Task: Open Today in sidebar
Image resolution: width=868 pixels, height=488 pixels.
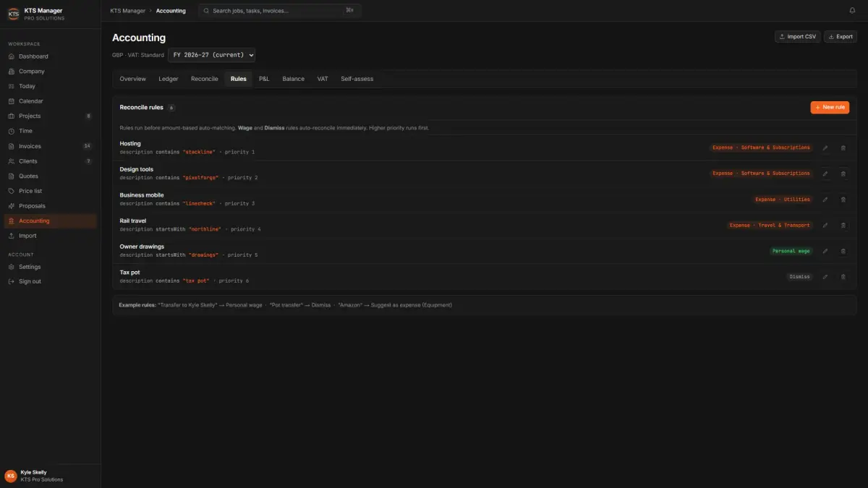Action: pos(50,86)
